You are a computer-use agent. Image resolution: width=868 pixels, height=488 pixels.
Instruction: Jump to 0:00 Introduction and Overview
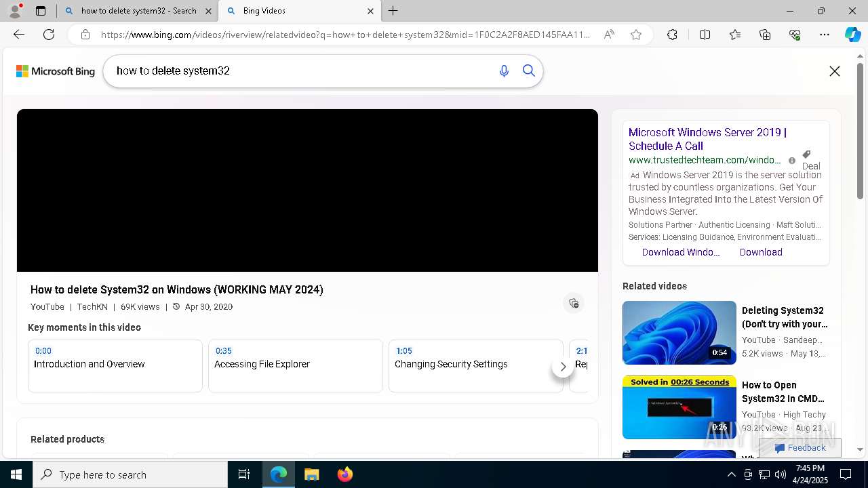point(115,366)
